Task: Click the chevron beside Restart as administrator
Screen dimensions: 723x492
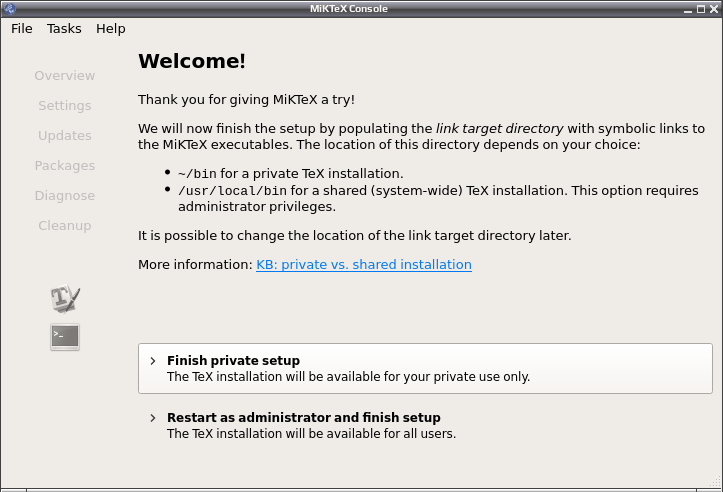Action: point(153,418)
